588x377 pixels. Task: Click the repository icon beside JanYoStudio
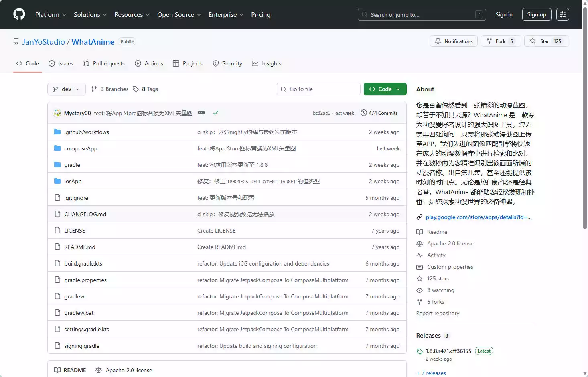(x=16, y=42)
